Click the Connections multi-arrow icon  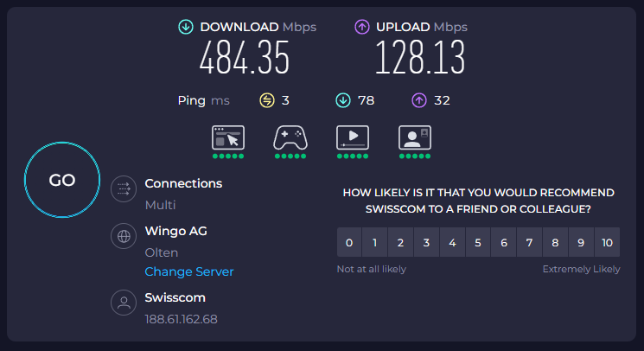coord(124,188)
